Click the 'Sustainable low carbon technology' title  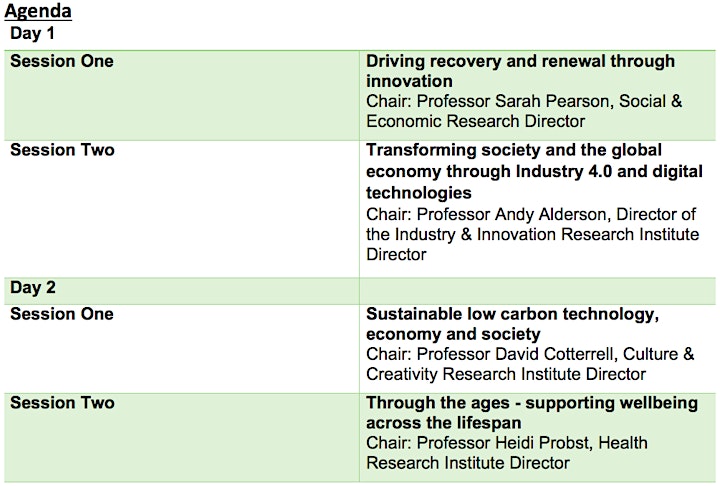512,315
